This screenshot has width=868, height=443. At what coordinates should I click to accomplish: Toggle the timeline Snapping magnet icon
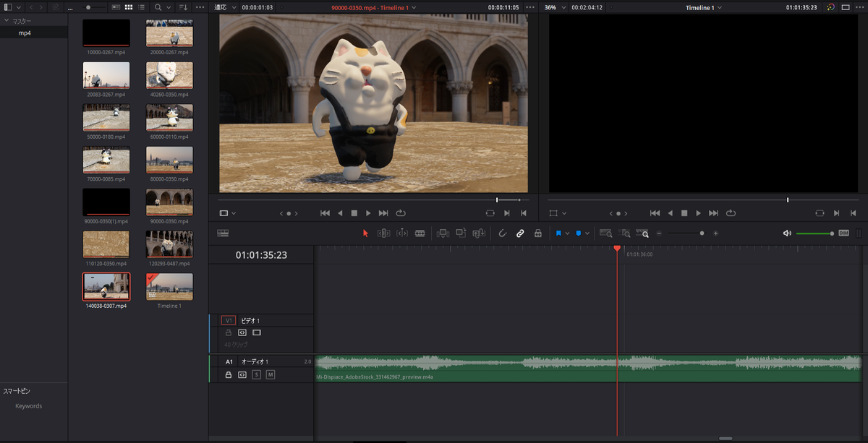coord(503,233)
